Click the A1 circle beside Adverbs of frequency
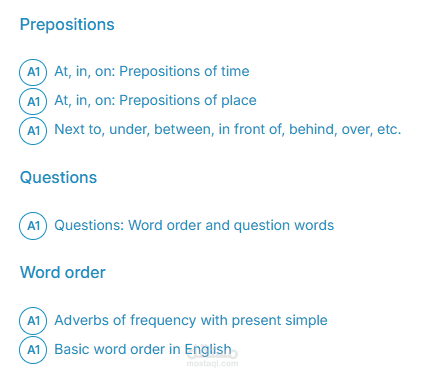 (x=33, y=321)
